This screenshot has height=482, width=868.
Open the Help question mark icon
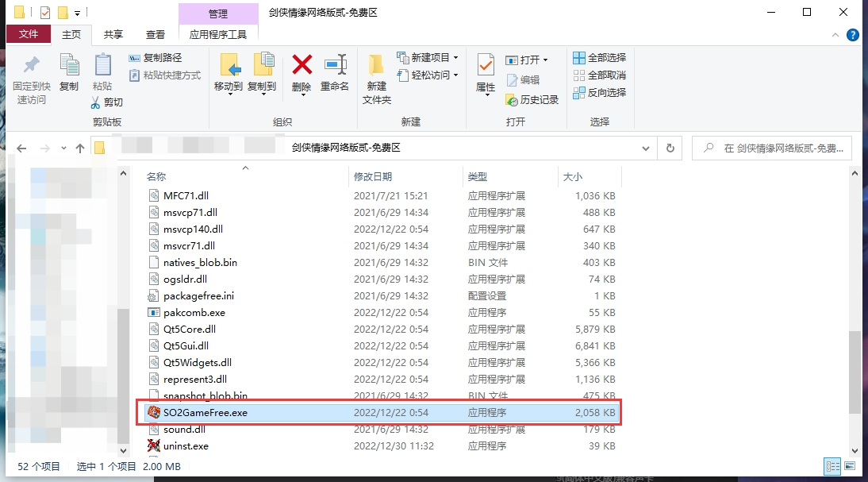coord(852,35)
